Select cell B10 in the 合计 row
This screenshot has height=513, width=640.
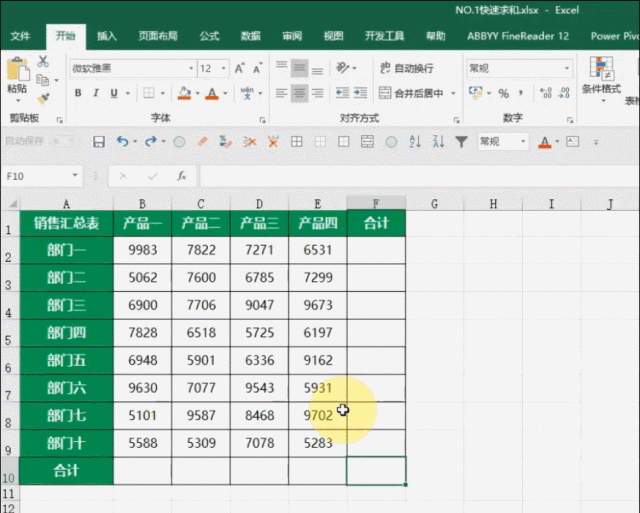tap(142, 470)
